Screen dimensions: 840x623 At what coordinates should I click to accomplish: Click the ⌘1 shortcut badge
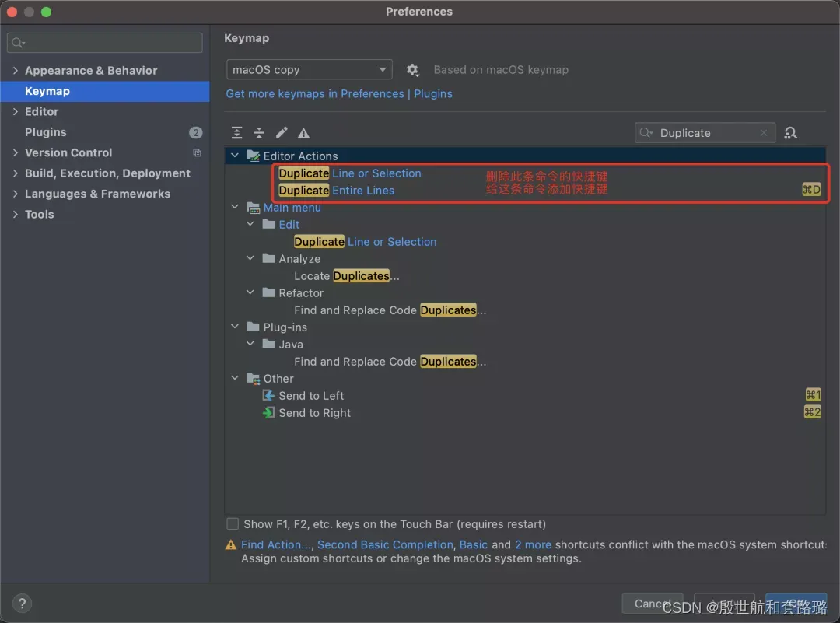click(x=814, y=395)
